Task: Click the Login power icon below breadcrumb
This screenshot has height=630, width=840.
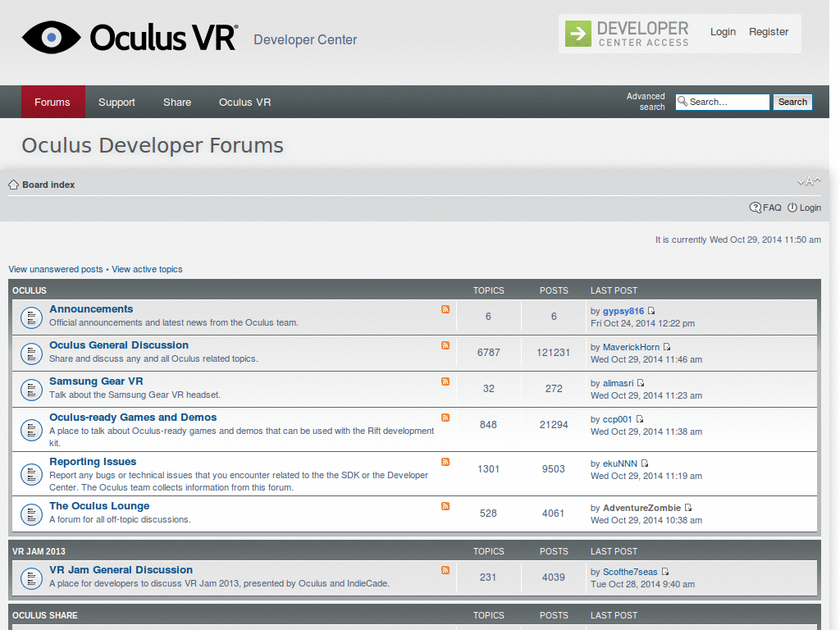Action: [792, 208]
